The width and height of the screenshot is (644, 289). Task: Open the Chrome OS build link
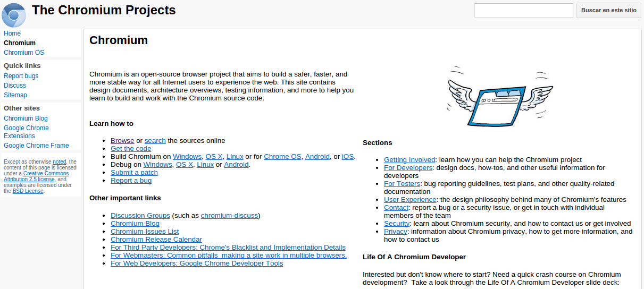(282, 157)
